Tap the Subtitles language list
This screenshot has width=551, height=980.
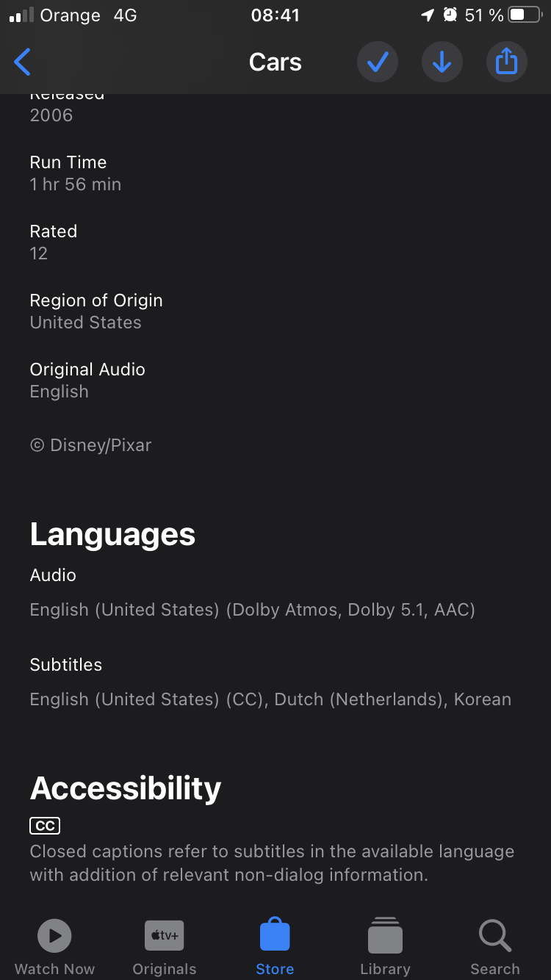[270, 699]
